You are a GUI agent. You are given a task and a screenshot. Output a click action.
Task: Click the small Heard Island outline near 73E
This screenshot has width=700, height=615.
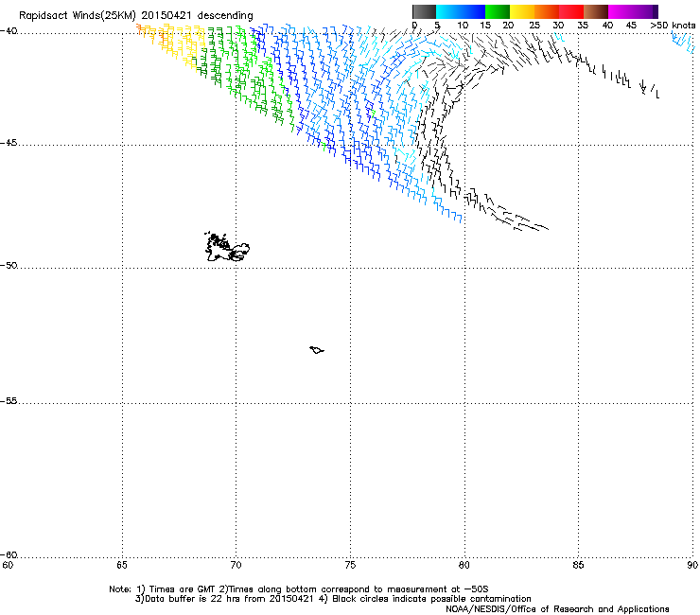tap(317, 350)
